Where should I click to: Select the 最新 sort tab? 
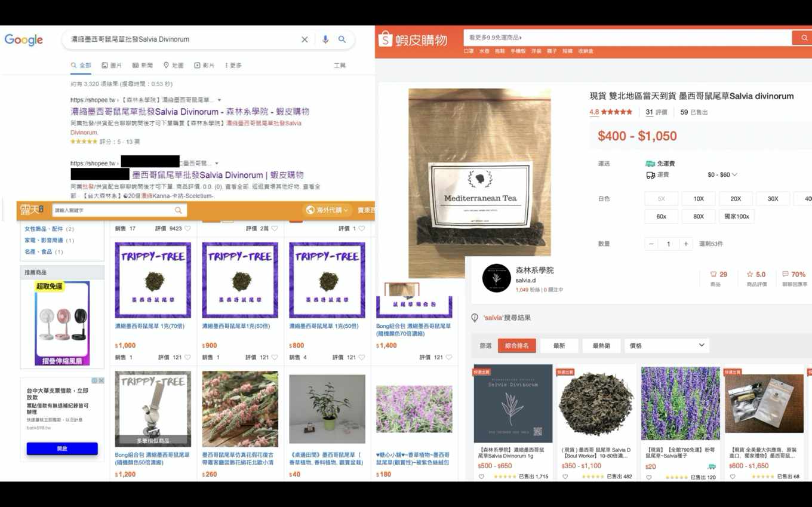click(x=559, y=345)
